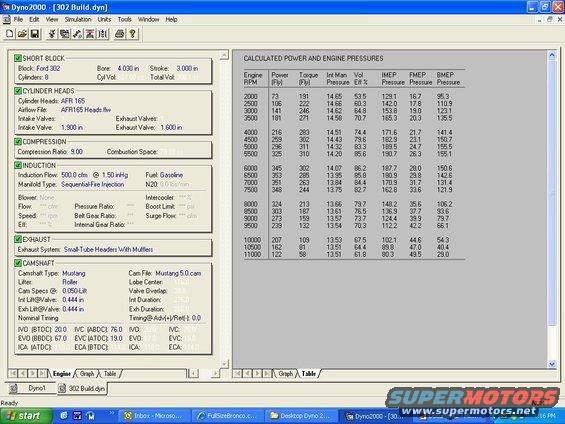Expand hidden Quick Launch items chevron
The height and width of the screenshot is (424, 565).
point(112,413)
